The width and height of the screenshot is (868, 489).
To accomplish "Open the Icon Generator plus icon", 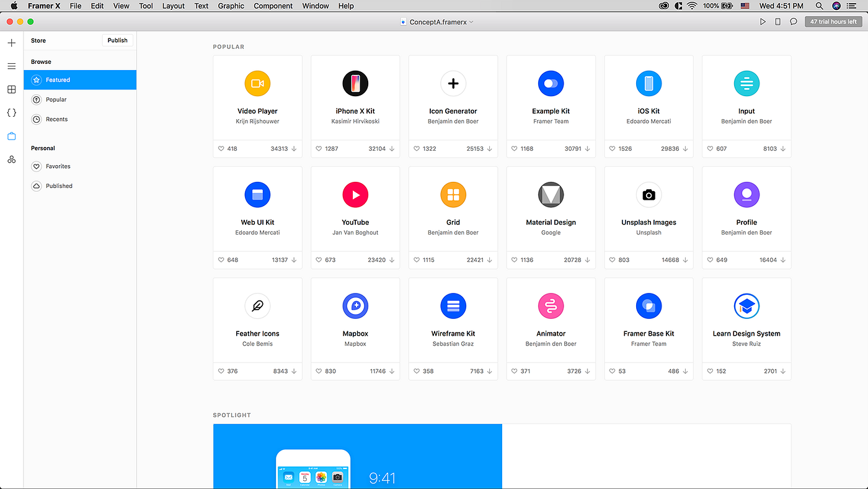I will click(453, 83).
